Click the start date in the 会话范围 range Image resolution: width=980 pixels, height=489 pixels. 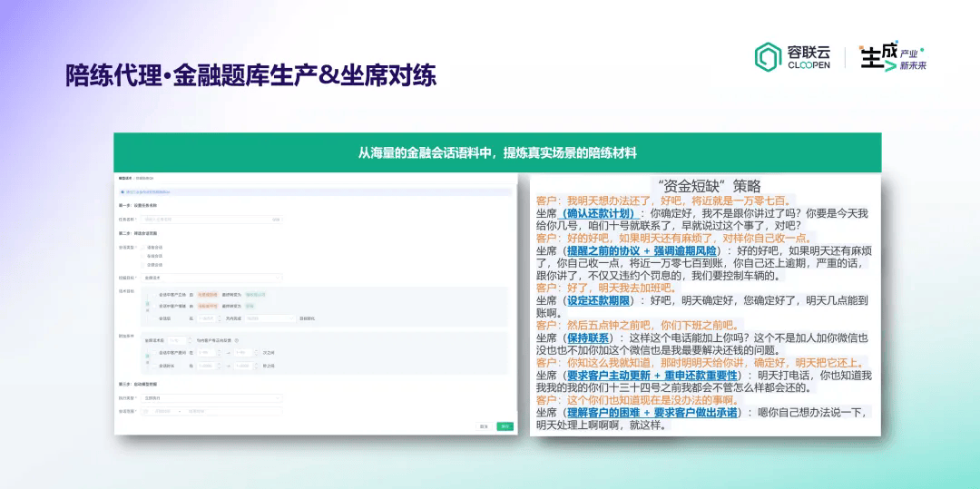(162, 411)
